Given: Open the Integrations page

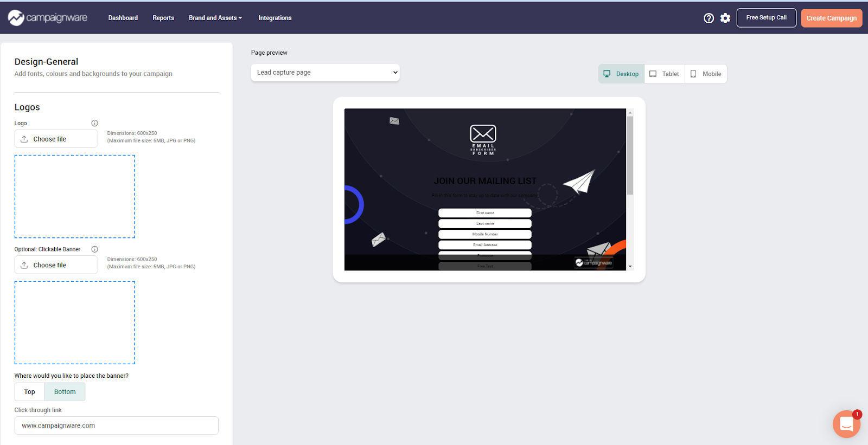Looking at the screenshot, I should tap(275, 18).
